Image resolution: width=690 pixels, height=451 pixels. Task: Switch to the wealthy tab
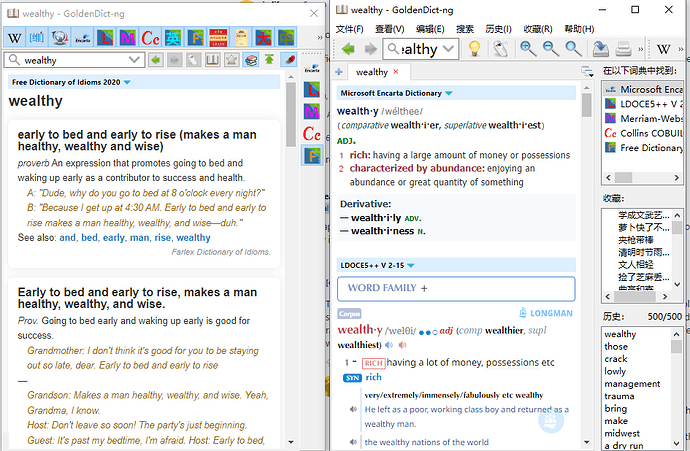(371, 72)
